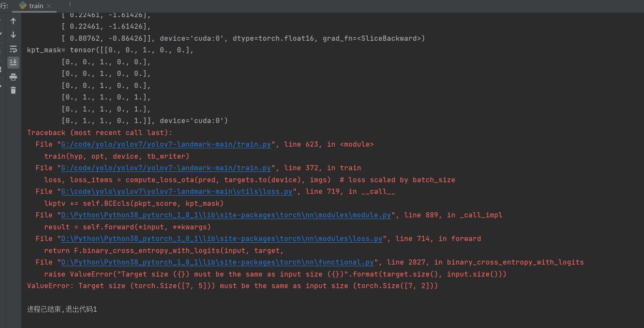Click the 进程已结束 exit message line

[62, 309]
